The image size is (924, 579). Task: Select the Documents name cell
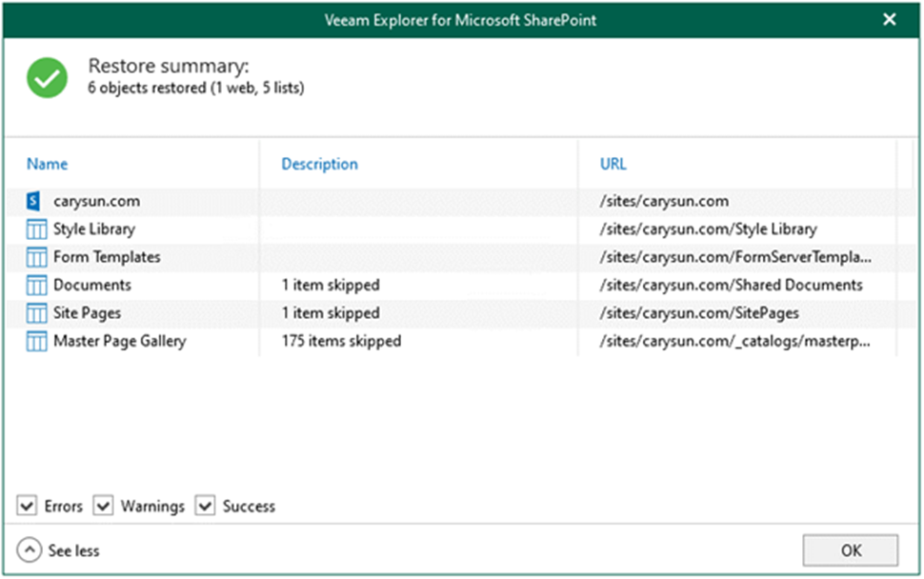pyautogui.click(x=92, y=285)
